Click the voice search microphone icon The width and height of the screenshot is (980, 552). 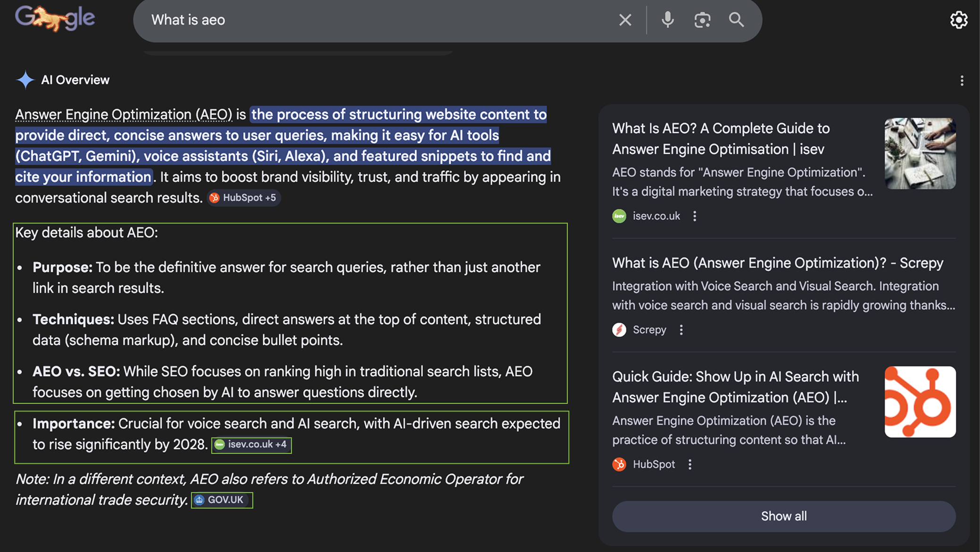pos(667,20)
